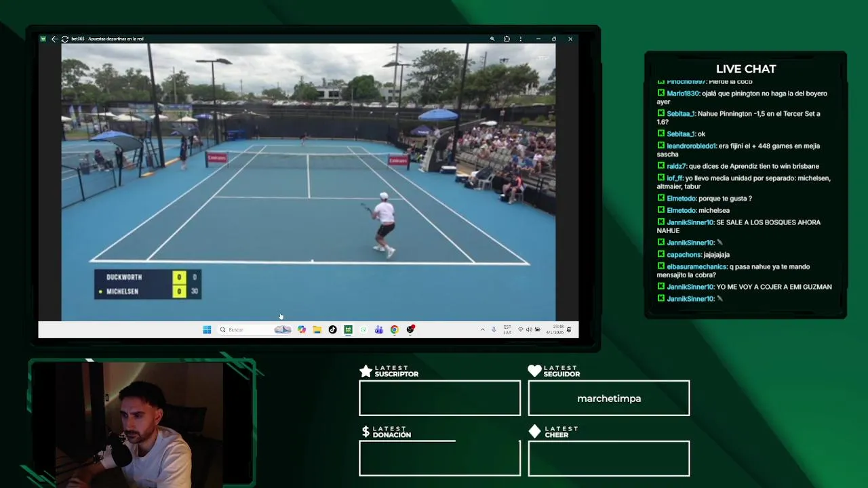Open Google Chrome from the taskbar
This screenshot has width=868, height=488.
[x=394, y=329]
